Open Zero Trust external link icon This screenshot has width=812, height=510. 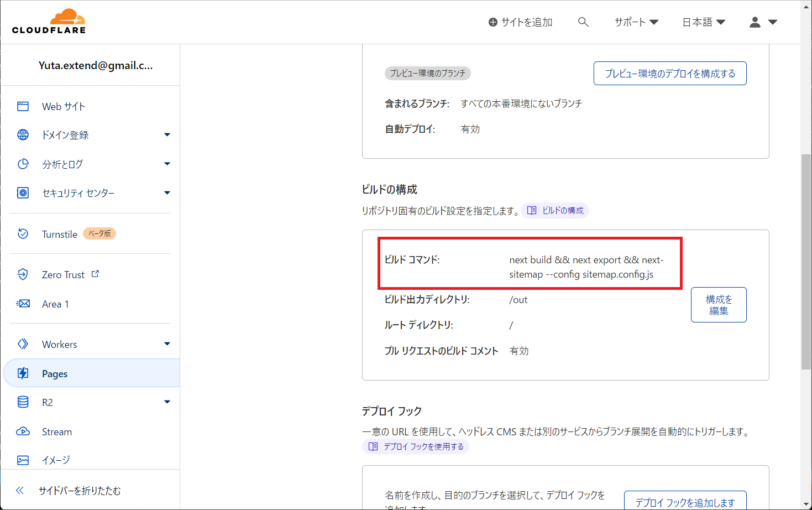click(x=95, y=274)
